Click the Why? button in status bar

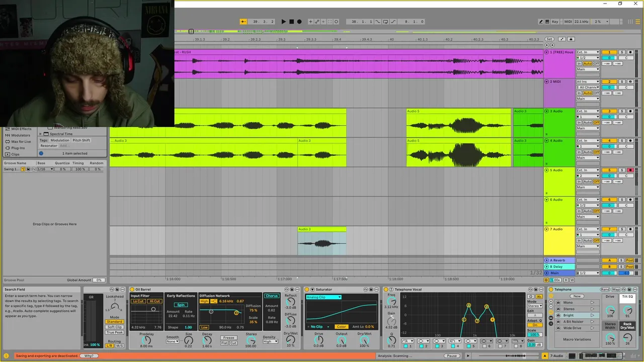[89, 355]
